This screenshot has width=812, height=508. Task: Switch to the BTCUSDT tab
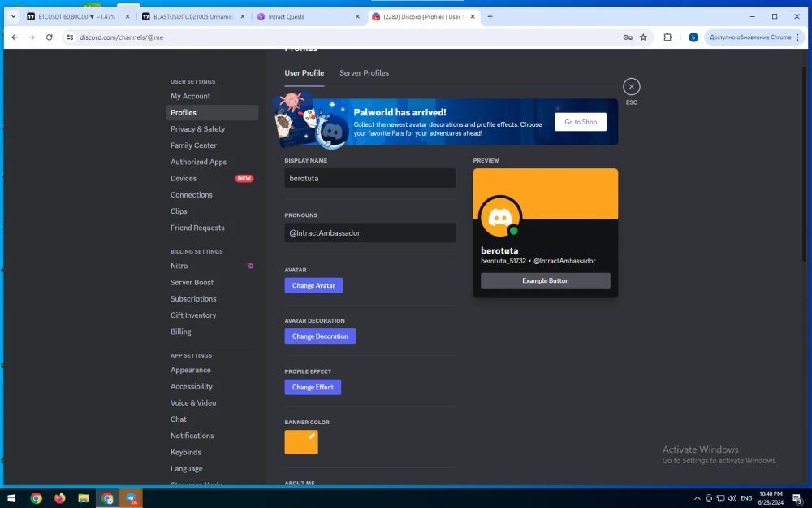(x=78, y=16)
